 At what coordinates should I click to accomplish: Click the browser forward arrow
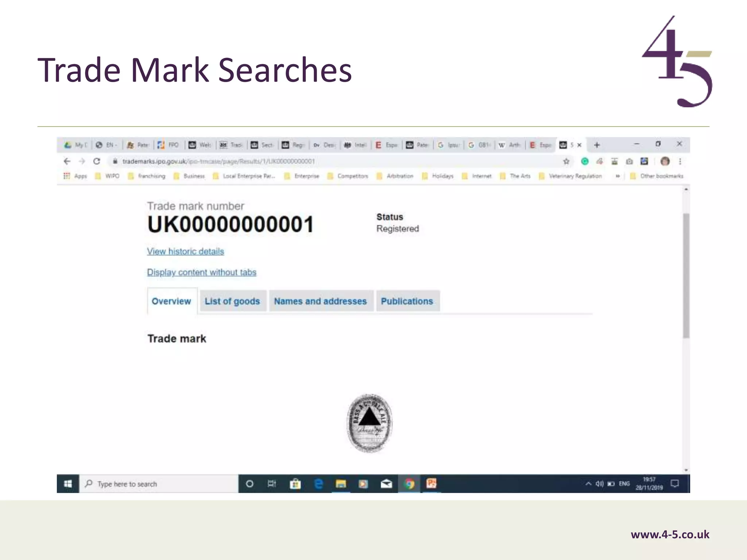click(82, 161)
